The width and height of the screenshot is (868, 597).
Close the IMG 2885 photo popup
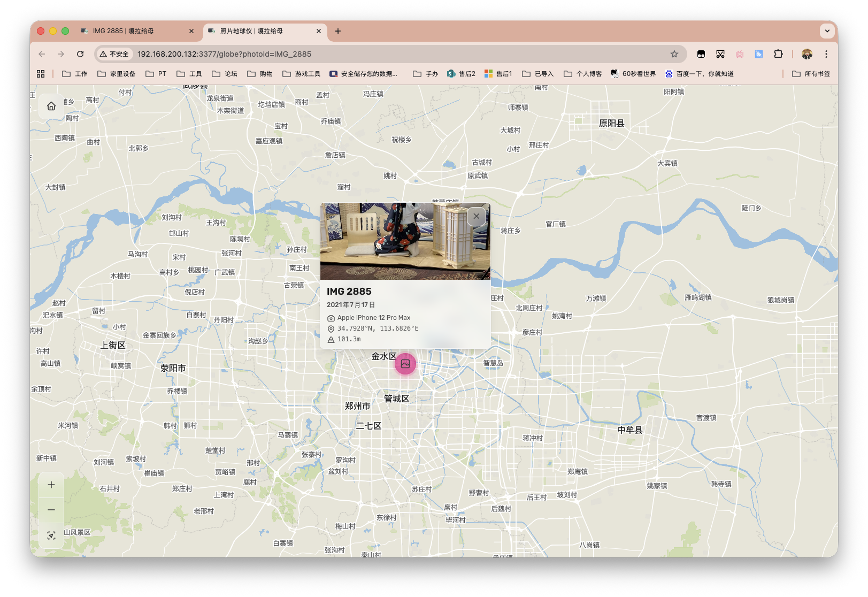(476, 216)
